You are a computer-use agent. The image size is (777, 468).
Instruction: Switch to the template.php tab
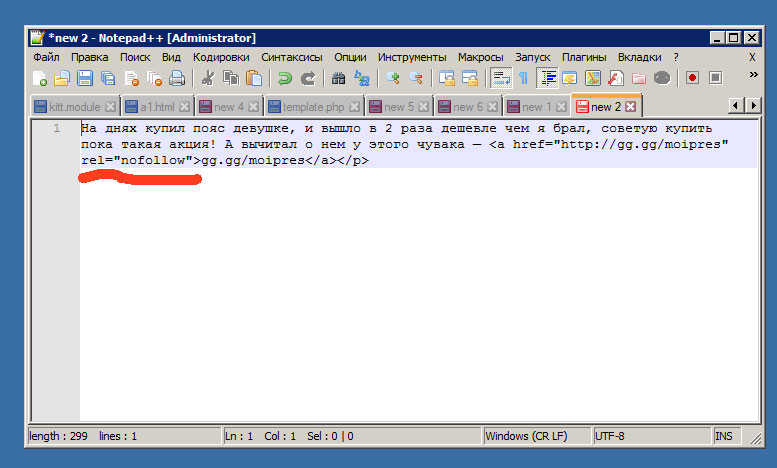[x=313, y=107]
